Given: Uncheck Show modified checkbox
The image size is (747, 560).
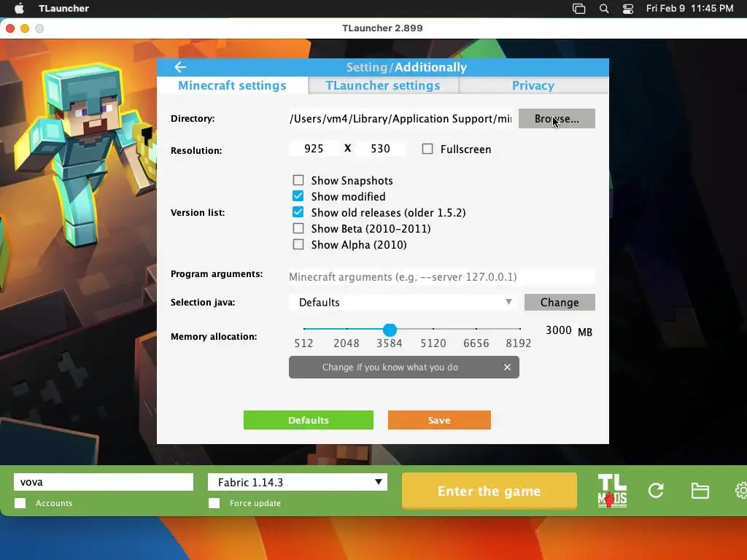Looking at the screenshot, I should click(x=298, y=196).
